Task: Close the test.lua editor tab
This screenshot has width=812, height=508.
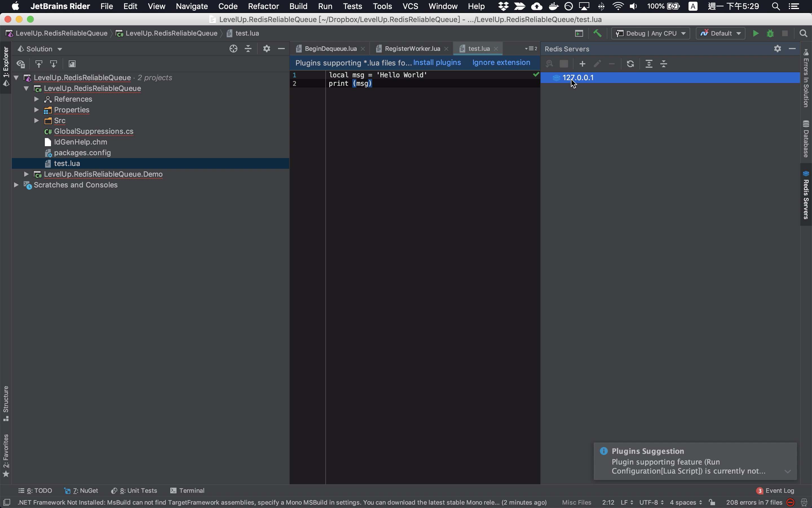Action: [496, 49]
